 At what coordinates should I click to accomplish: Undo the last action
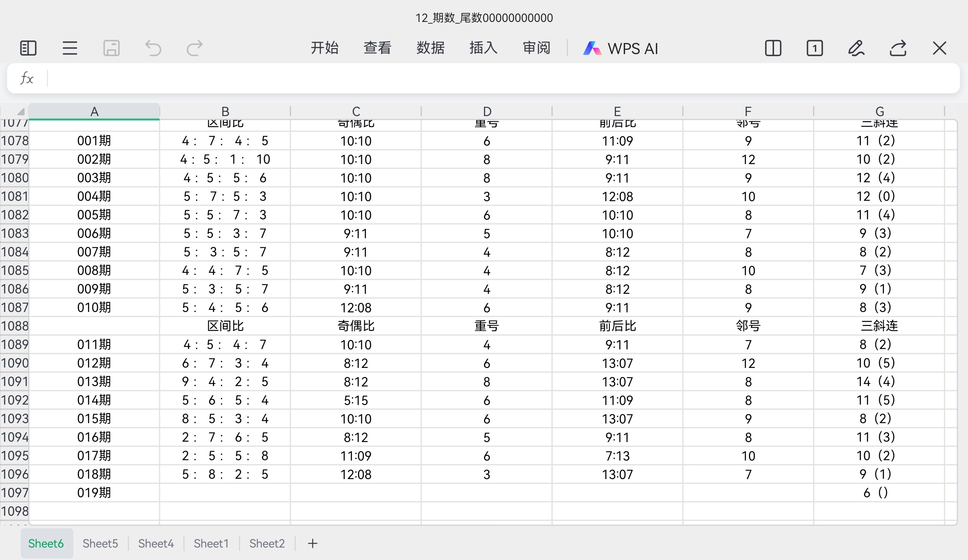coord(153,48)
